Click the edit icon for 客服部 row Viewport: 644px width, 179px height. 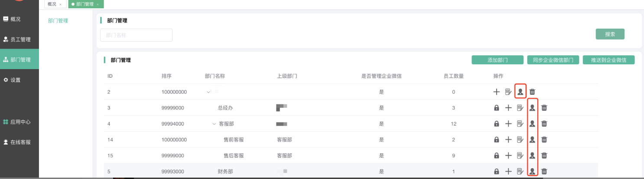pyautogui.click(x=520, y=124)
